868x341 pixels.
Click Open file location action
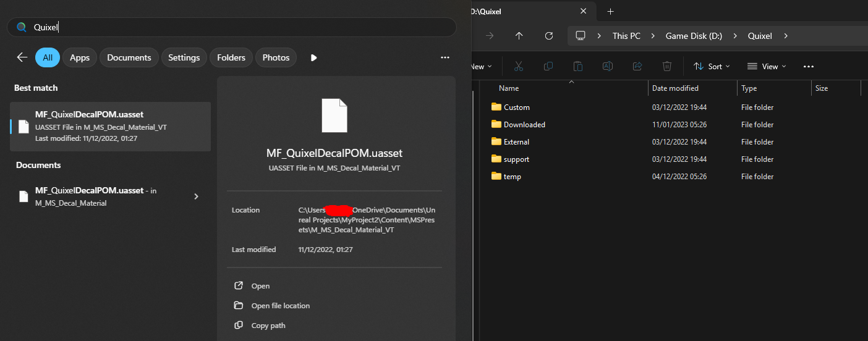click(x=281, y=306)
